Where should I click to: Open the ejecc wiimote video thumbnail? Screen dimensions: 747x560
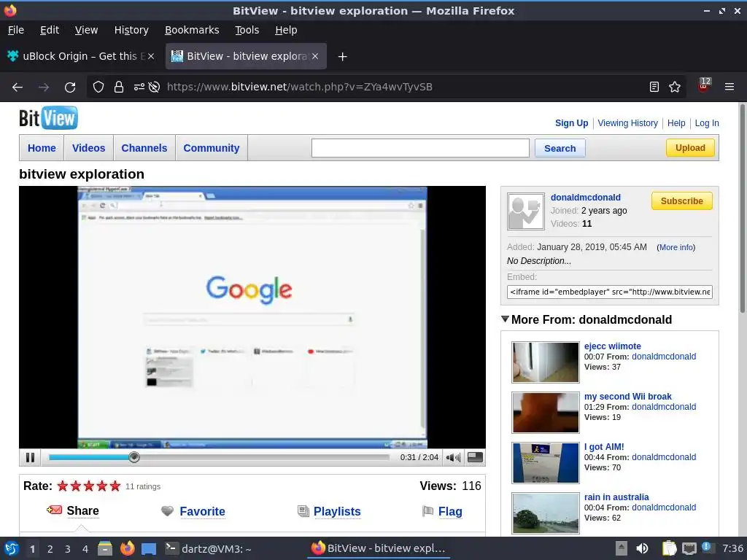tap(546, 362)
